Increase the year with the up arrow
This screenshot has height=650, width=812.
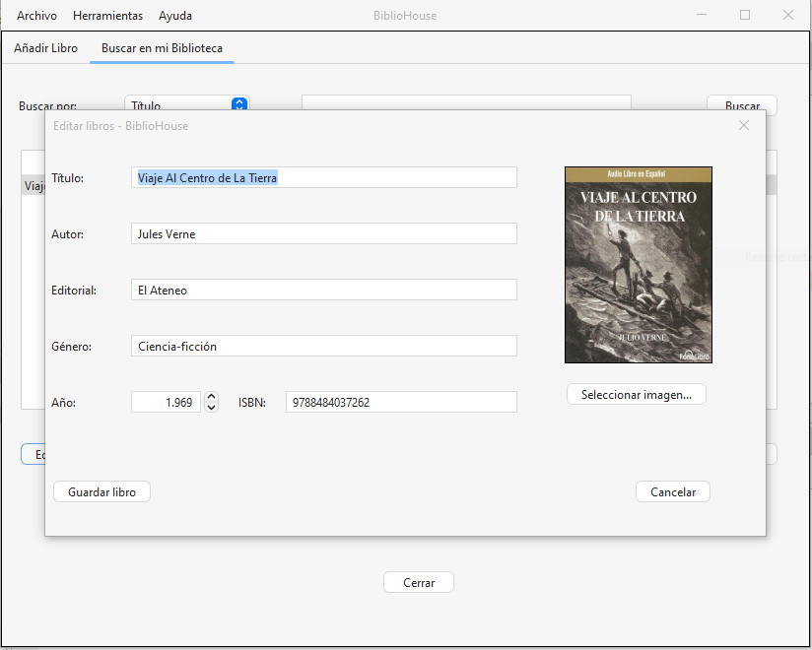pyautogui.click(x=211, y=397)
